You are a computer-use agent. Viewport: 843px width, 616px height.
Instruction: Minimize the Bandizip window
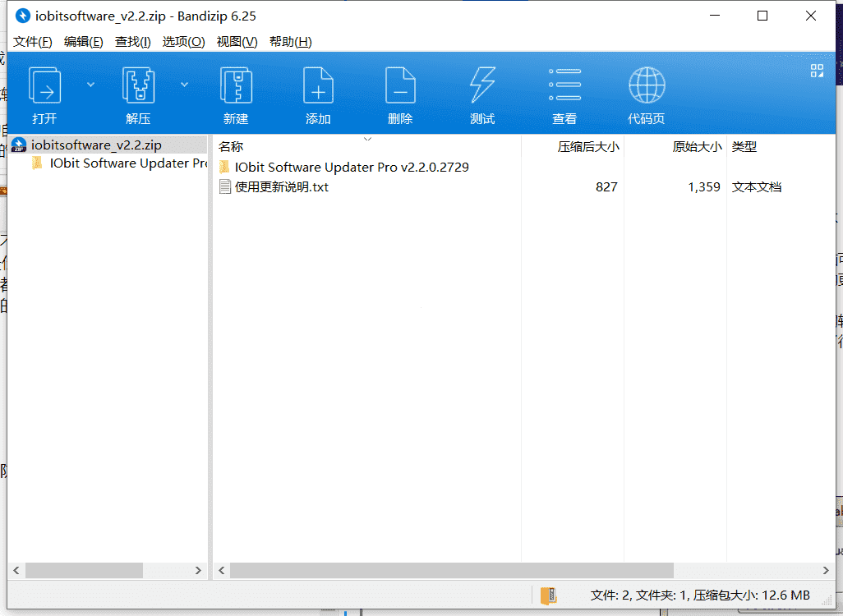(x=715, y=16)
